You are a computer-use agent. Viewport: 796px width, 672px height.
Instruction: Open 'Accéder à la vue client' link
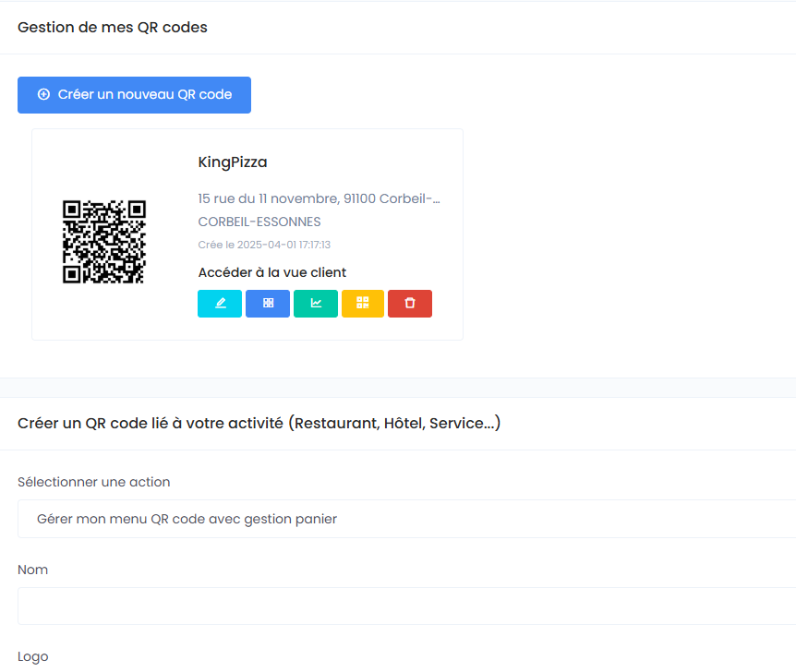[272, 272]
